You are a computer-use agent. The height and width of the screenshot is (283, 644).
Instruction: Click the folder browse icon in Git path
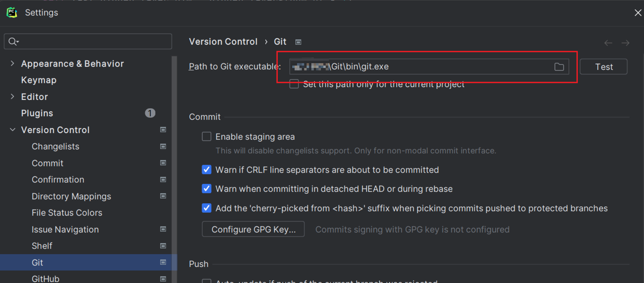[559, 67]
